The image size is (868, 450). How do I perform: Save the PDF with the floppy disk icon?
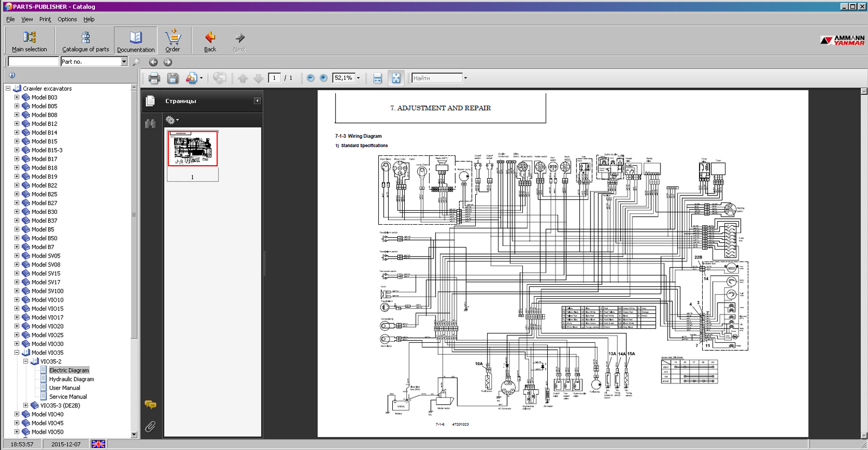(172, 78)
